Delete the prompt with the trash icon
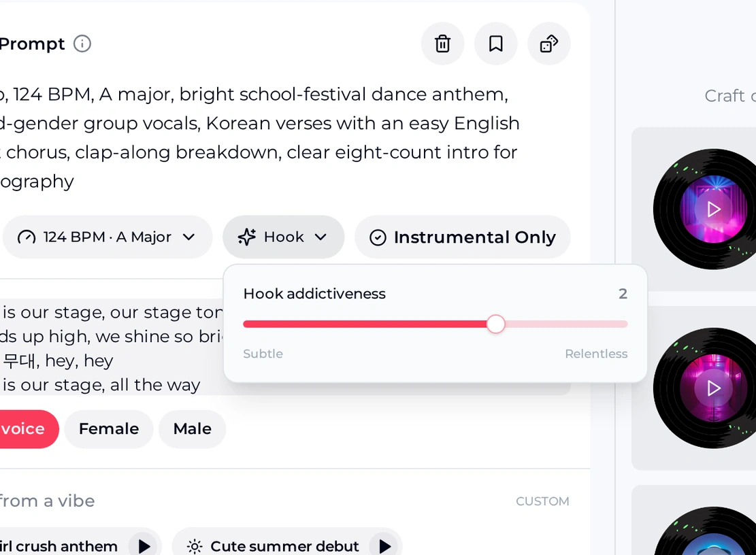756x555 pixels. pyautogui.click(x=442, y=44)
